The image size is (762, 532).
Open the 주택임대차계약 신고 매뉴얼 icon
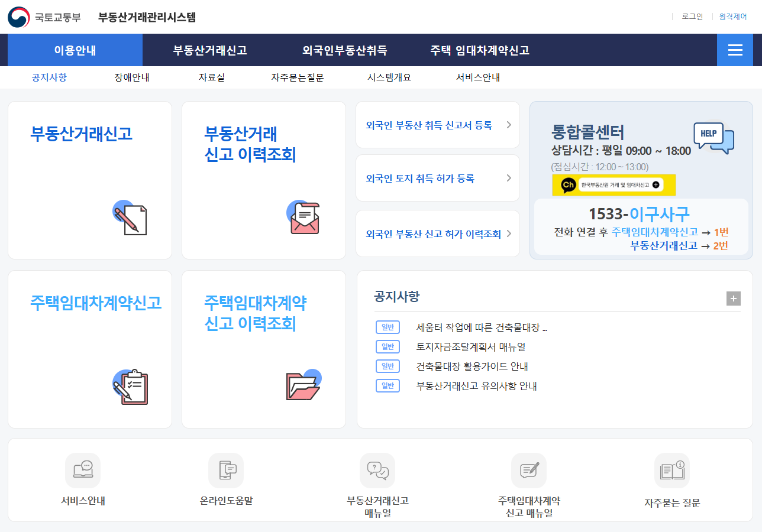click(529, 471)
